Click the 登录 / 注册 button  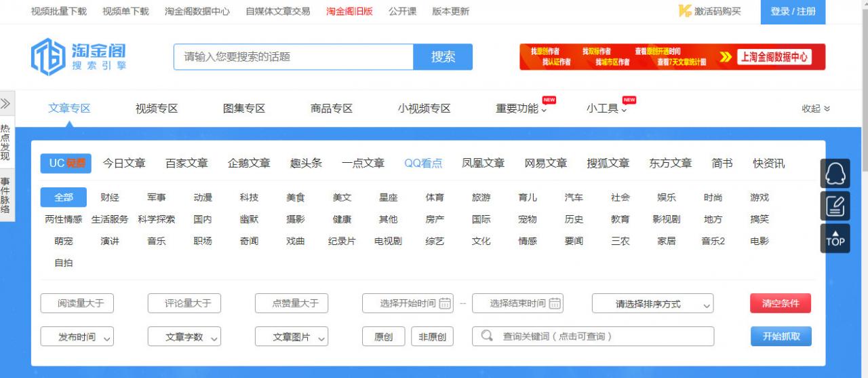click(x=793, y=12)
